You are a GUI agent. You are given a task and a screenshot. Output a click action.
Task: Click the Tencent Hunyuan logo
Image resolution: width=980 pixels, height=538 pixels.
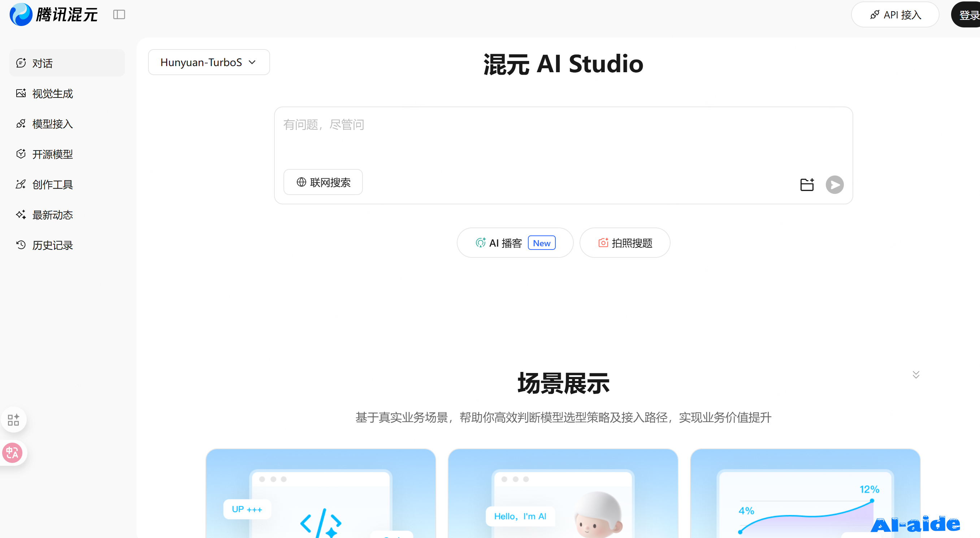pos(54,14)
